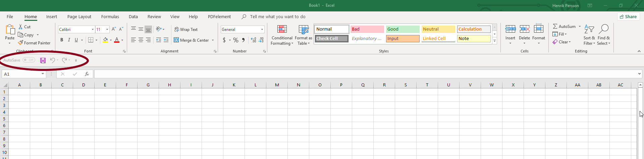Decrease indent

pyautogui.click(x=159, y=40)
